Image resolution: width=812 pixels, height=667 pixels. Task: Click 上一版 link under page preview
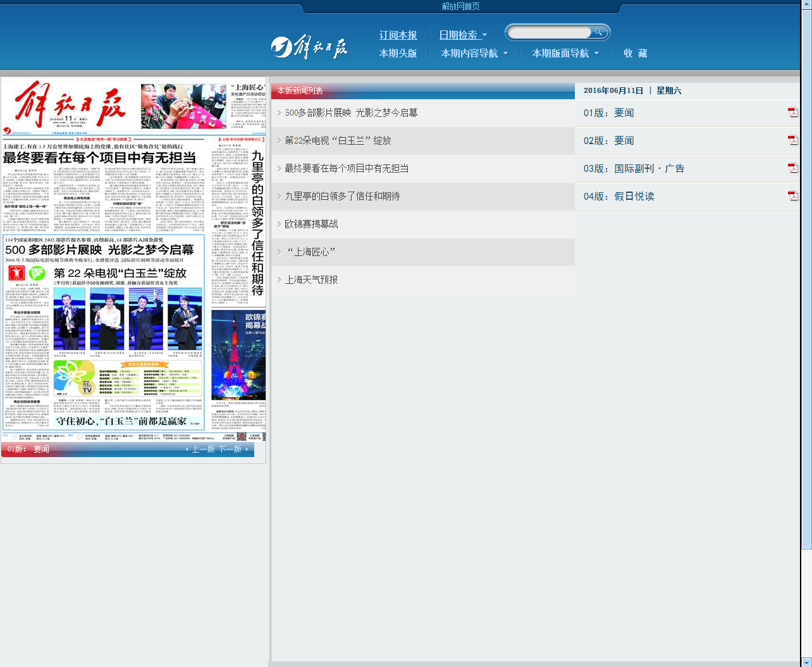point(204,450)
